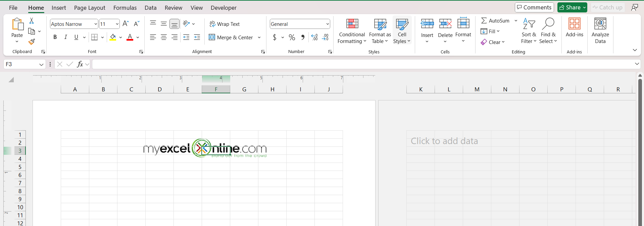Open the Font dialog launcher

(141, 52)
